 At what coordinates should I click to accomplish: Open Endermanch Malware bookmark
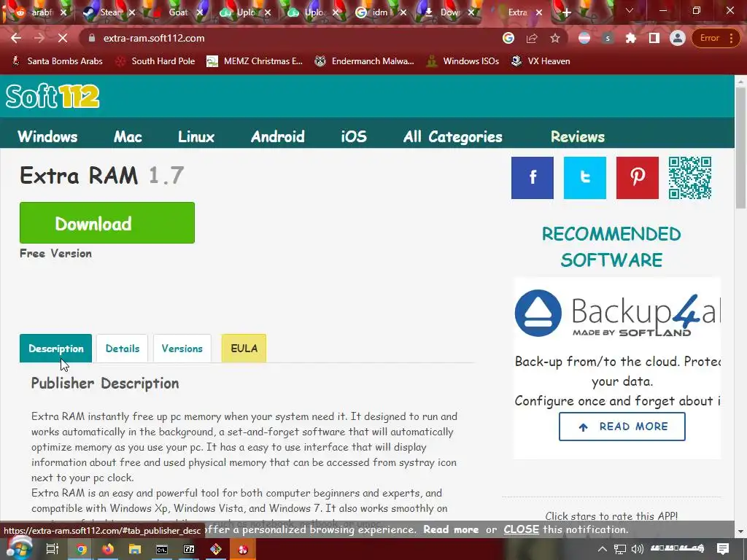(364, 61)
